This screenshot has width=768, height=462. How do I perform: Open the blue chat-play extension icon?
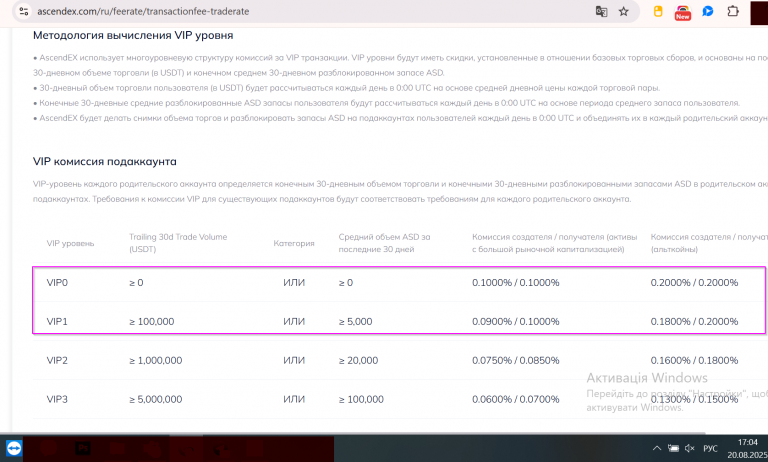[x=707, y=11]
